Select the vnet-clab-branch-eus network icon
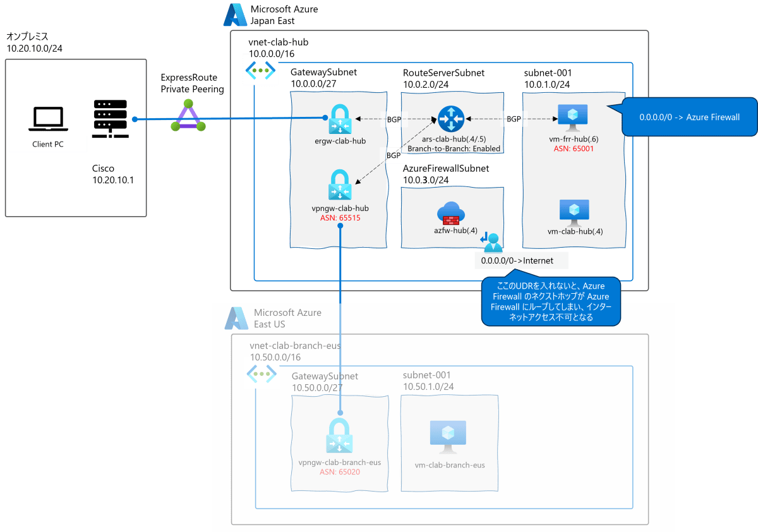The image size is (758, 532). tap(262, 373)
